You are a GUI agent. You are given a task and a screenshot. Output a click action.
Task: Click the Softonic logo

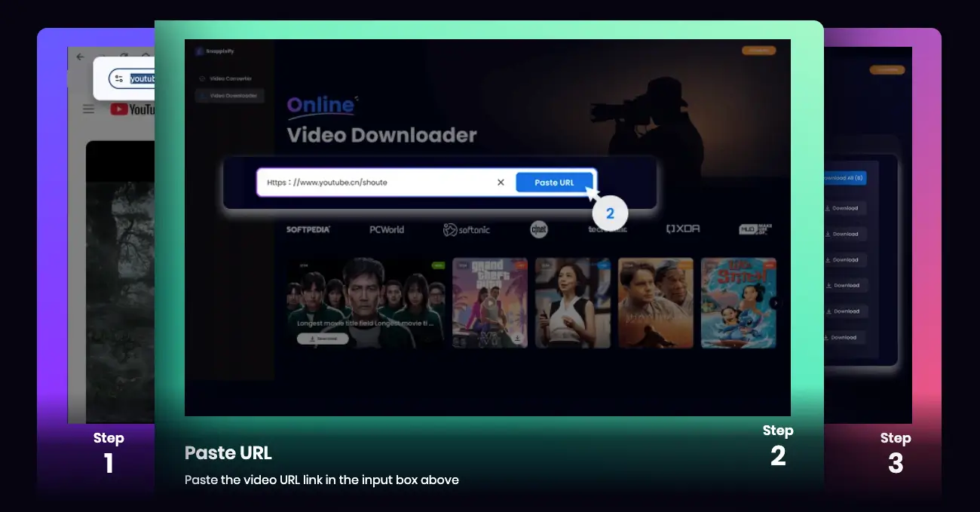pos(467,229)
